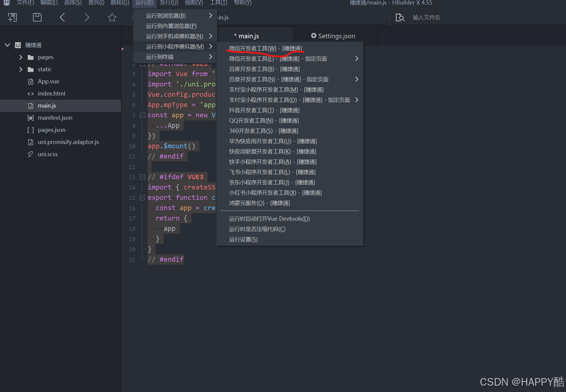
Task: Open the 工具(T) menu
Action: (x=218, y=3)
